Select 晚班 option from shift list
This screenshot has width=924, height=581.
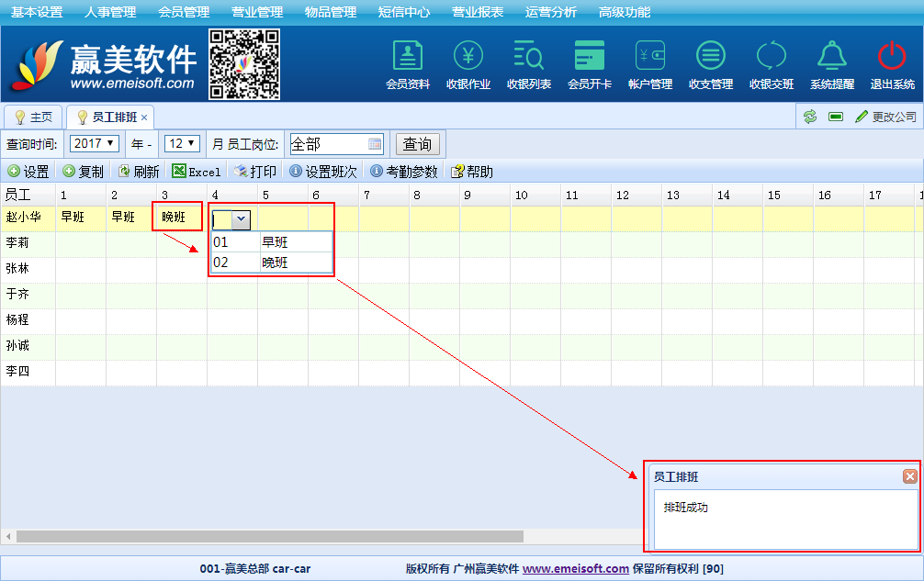[275, 263]
